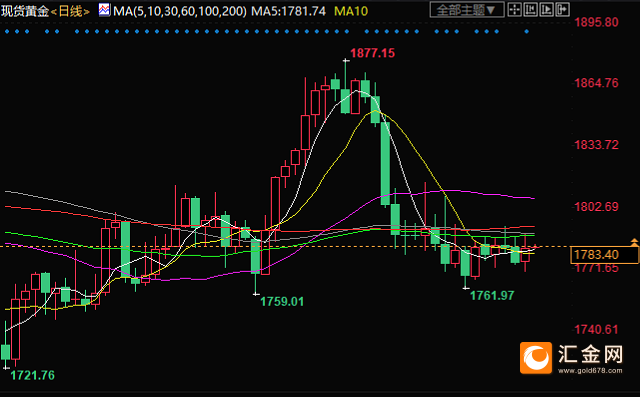This screenshot has height=397, width=640.
Task: Open MA(5,10,30,60,100,200) parameter settings
Action: coord(180,11)
